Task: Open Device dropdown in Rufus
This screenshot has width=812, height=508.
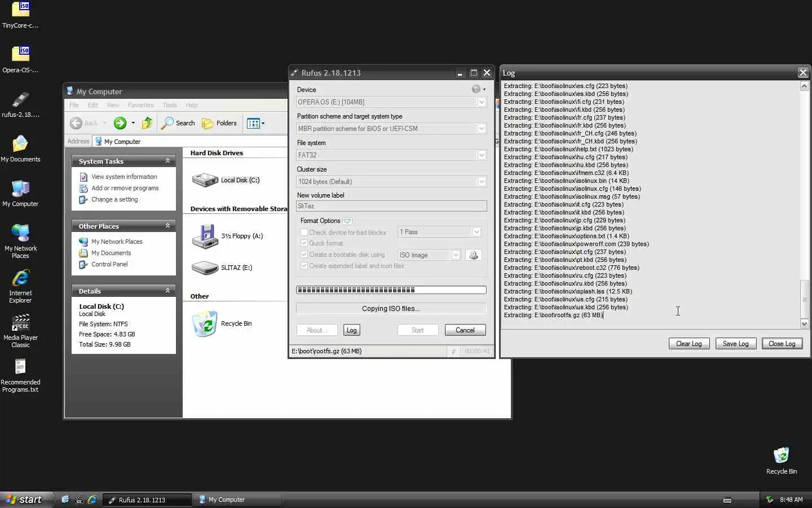Action: [x=391, y=102]
